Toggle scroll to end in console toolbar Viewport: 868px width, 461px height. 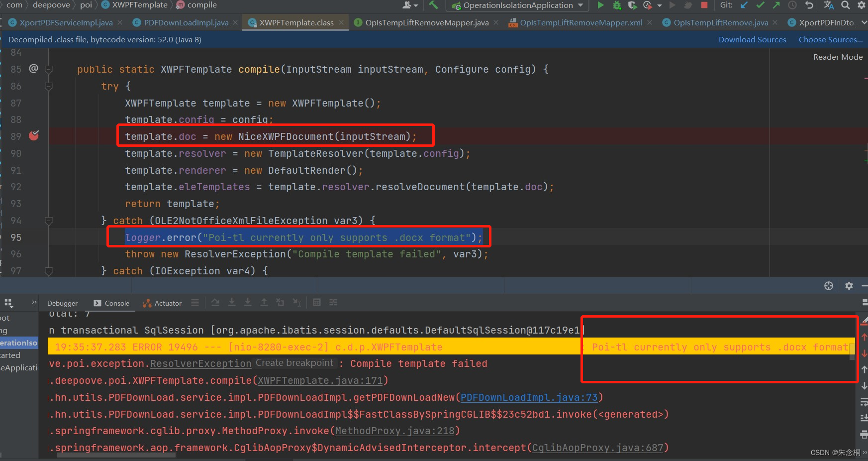click(864, 418)
